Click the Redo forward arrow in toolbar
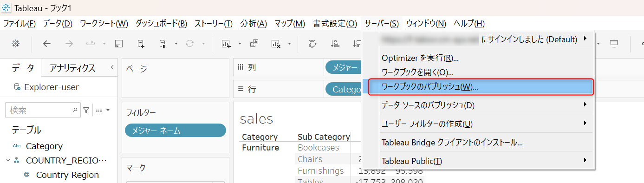The image size is (644, 183). 69,44
